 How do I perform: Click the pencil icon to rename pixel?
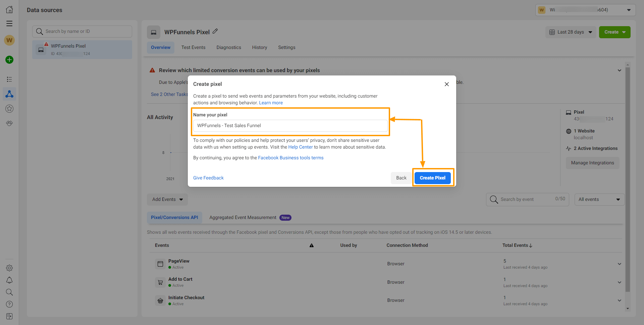(215, 31)
